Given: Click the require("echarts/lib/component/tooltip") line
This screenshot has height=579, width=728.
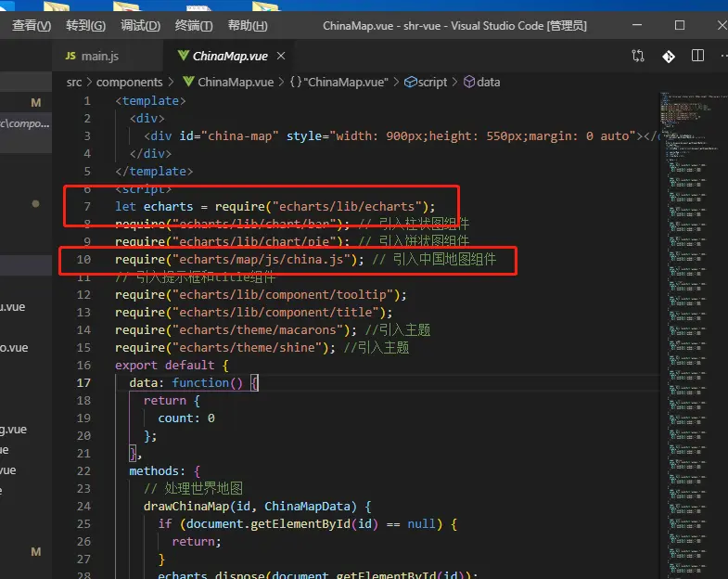Looking at the screenshot, I should click(x=261, y=295).
